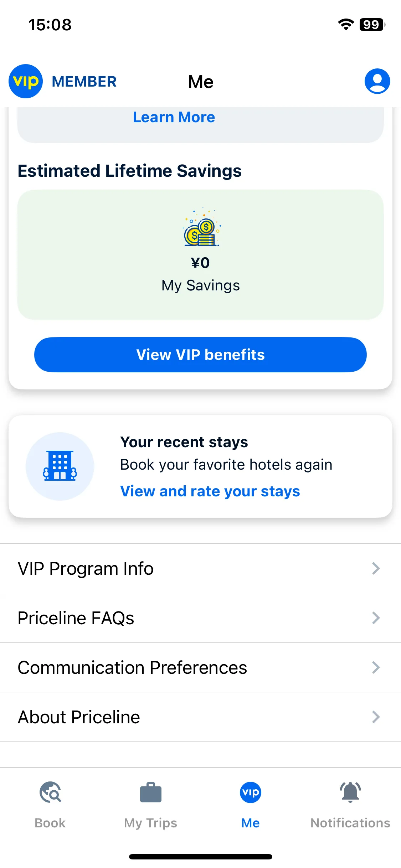Tap the VIP badge logo in header

pyautogui.click(x=26, y=81)
